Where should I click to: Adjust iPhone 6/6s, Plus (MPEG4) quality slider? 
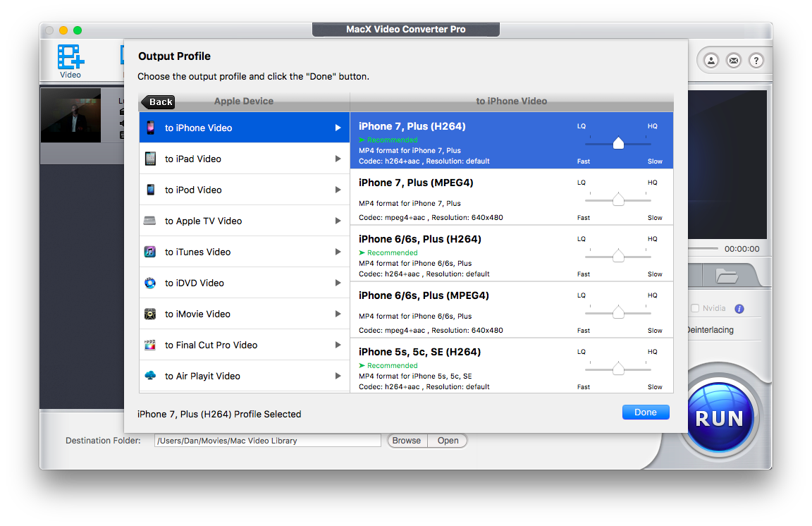point(618,312)
